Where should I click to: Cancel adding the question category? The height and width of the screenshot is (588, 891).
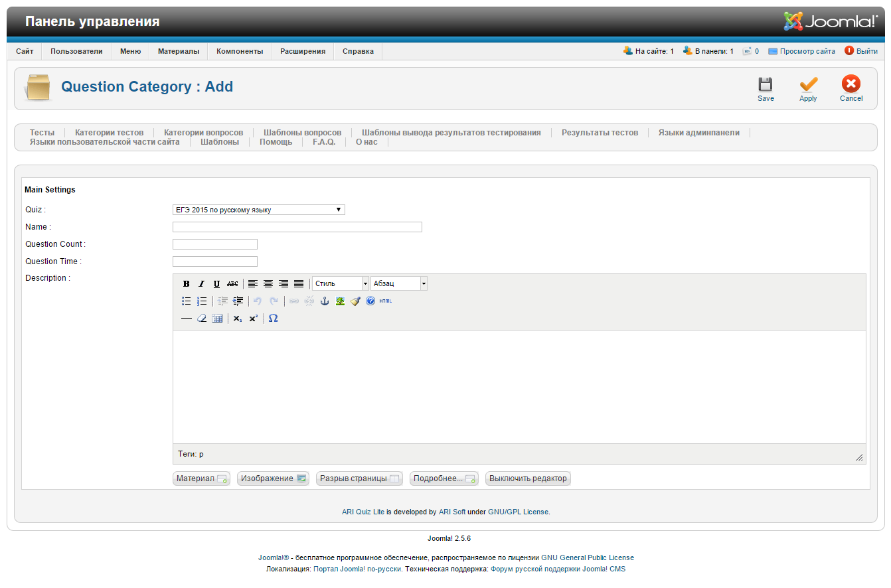[851, 89]
